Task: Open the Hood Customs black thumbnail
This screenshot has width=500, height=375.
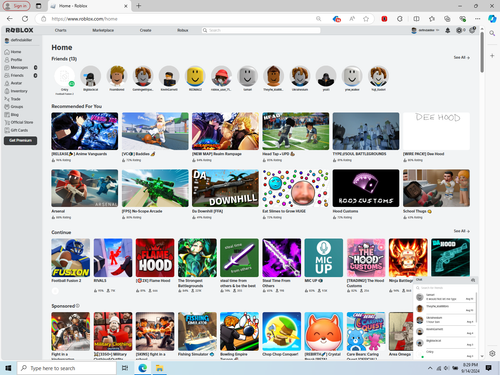Action: tap(366, 188)
